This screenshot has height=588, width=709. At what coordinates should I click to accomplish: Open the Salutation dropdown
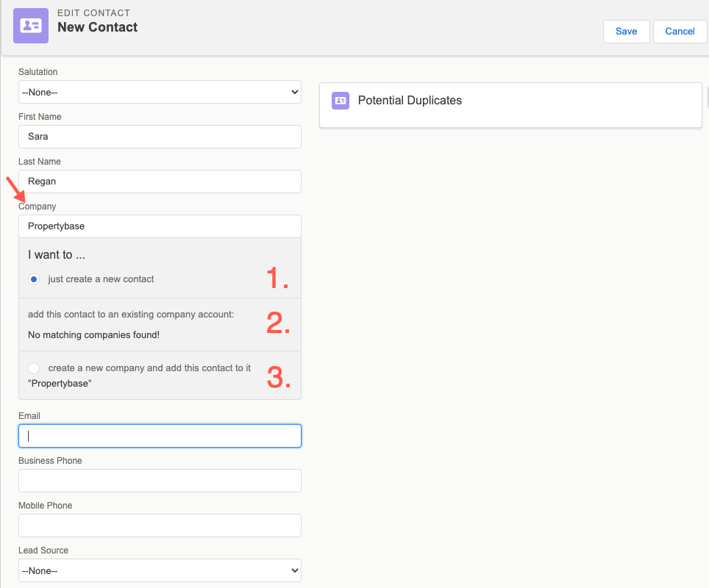click(160, 92)
